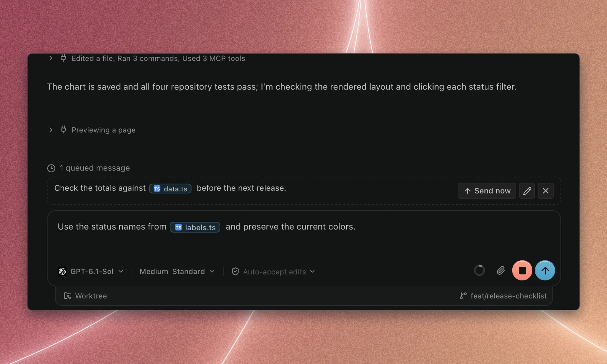Edit the queued message with pencil icon

point(527,191)
